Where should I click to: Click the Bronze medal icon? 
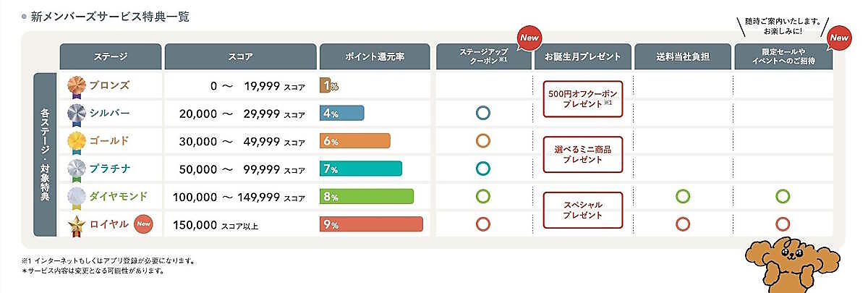(76, 86)
